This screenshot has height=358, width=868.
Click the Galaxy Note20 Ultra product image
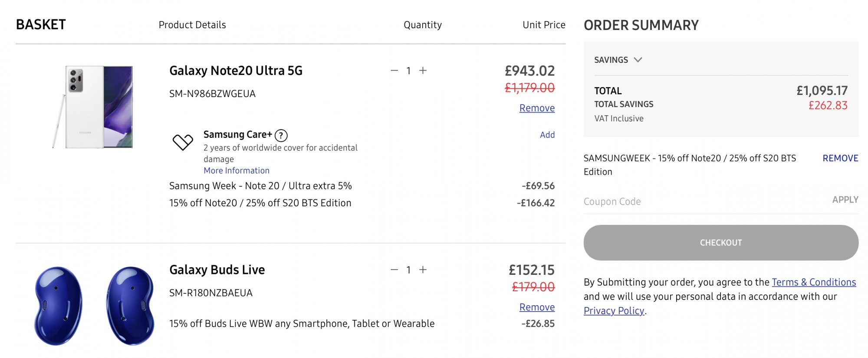93,107
